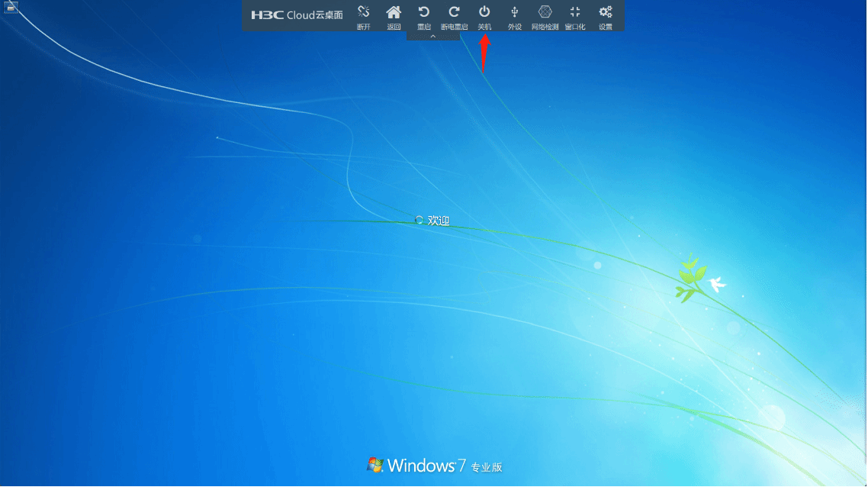Select the 设置 text label
The height and width of the screenshot is (487, 868).
[x=605, y=27]
